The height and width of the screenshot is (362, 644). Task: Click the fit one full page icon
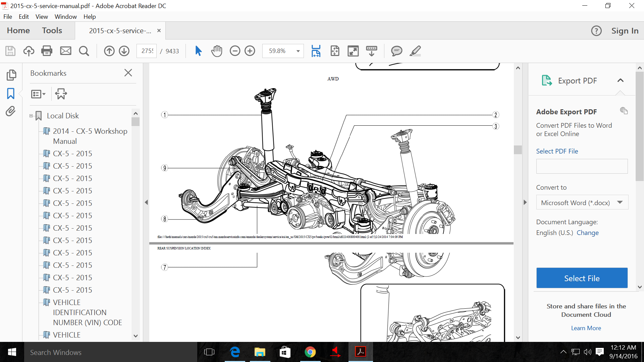(335, 51)
